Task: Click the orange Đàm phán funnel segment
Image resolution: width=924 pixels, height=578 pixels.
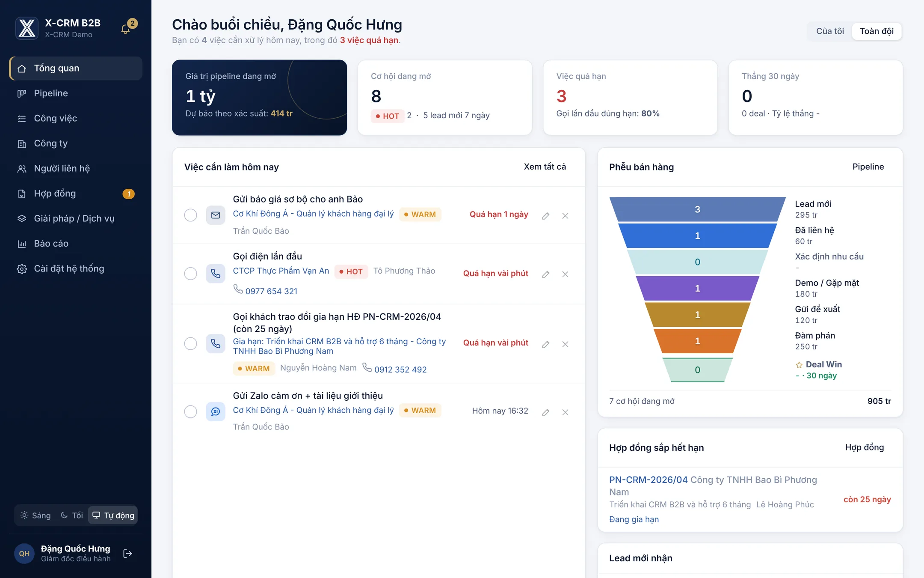Action: pos(697,341)
